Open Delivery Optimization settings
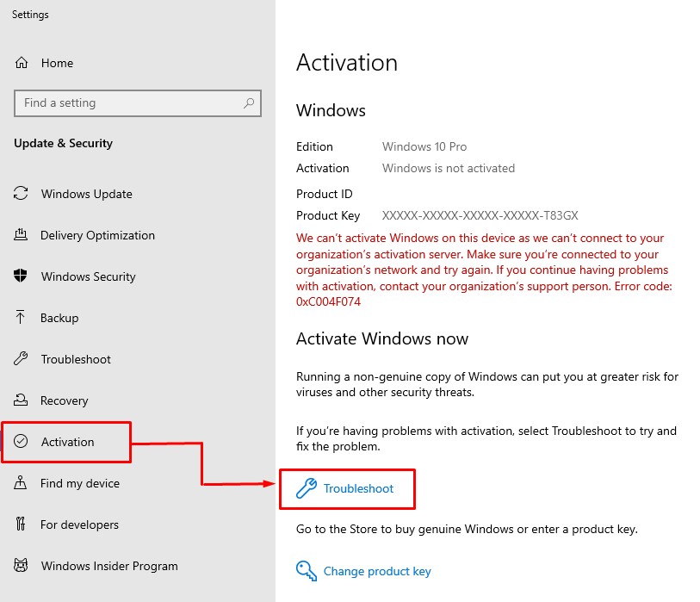Viewport: 700px width, 602px height. click(20, 235)
